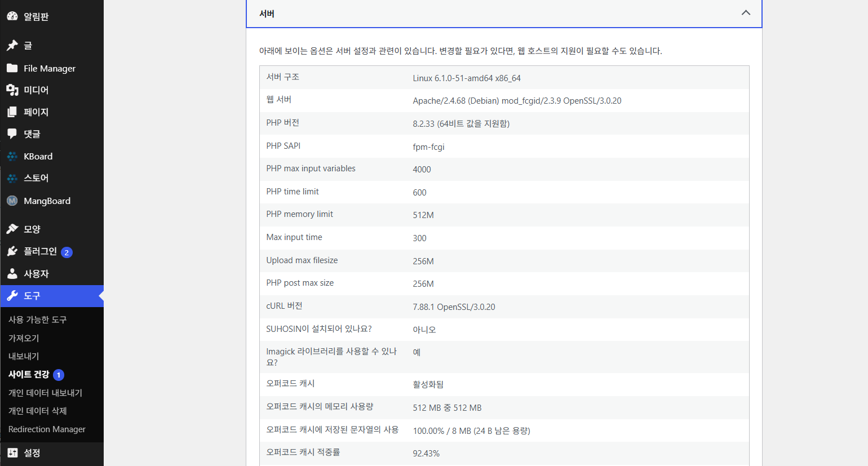Click the MangBoard round M icon
The width and height of the screenshot is (868, 466).
[x=12, y=201]
